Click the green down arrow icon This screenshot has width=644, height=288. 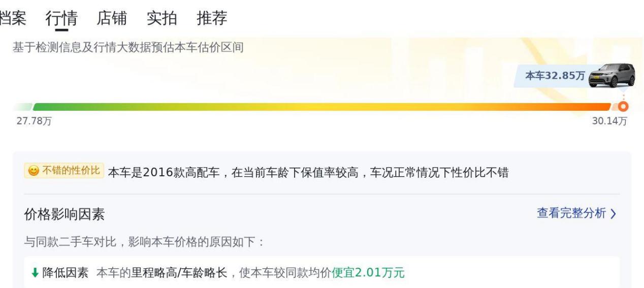click(x=35, y=273)
